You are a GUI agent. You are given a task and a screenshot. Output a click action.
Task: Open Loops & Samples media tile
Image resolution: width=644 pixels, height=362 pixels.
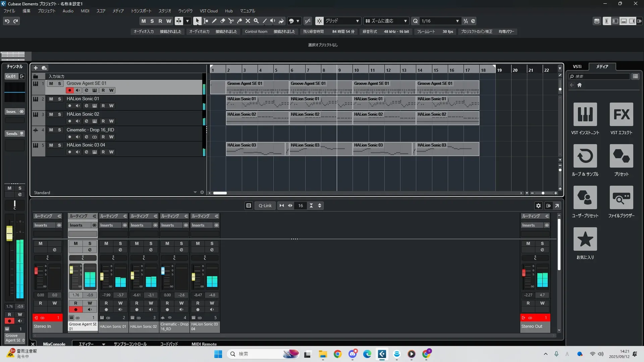click(x=585, y=156)
